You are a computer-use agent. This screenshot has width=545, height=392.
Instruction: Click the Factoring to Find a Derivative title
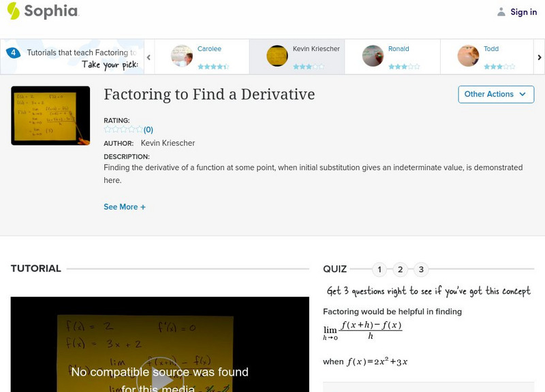[x=209, y=95]
